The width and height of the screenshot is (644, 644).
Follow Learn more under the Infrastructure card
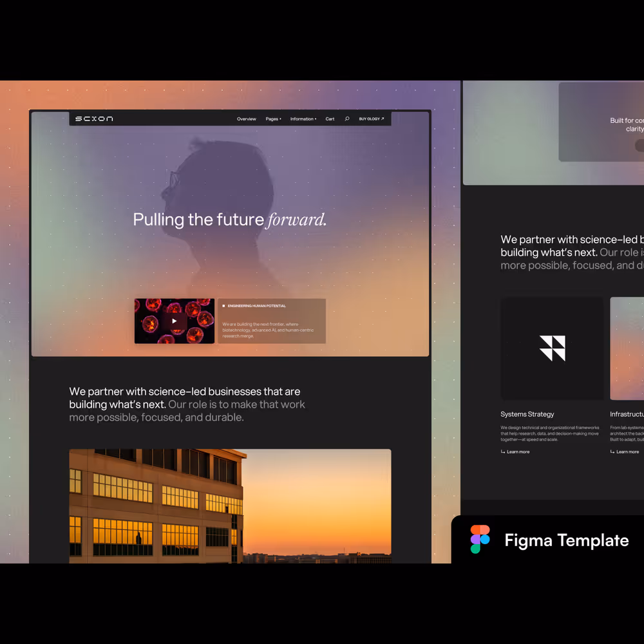pos(627,452)
